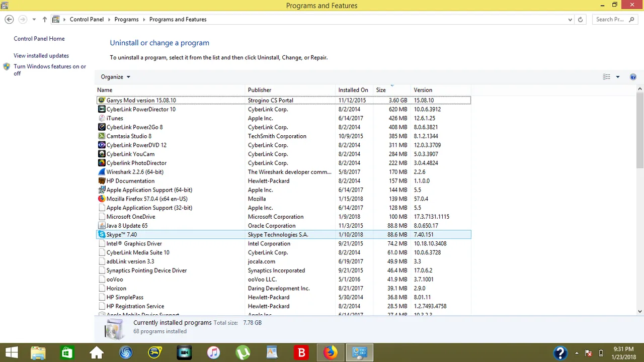Switch to Firefox in the taskbar
644x362 pixels.
click(331, 352)
